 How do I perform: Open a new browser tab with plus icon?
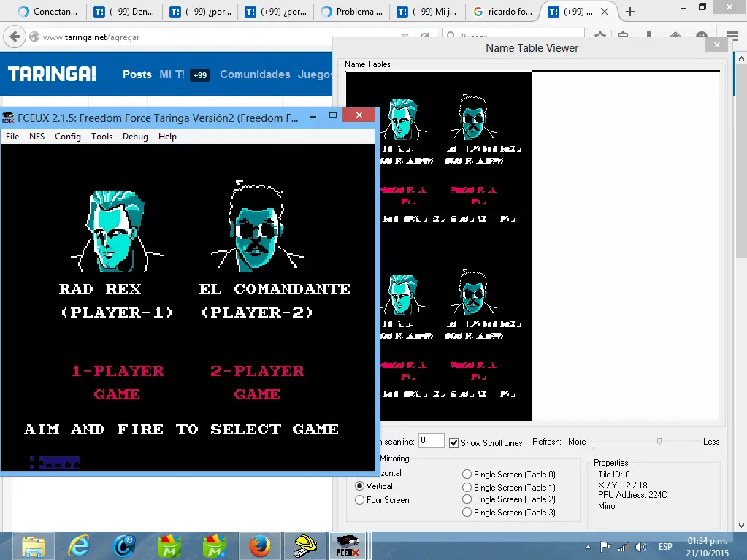click(630, 12)
